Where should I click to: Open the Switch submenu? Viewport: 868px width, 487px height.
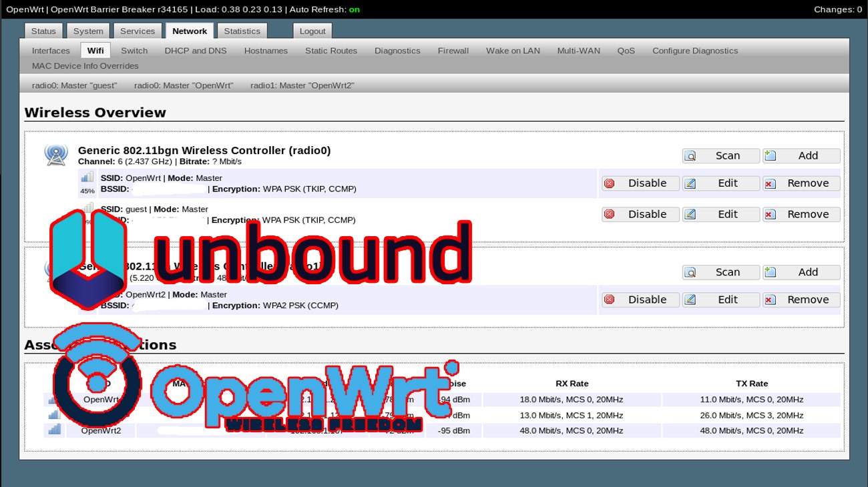134,51
